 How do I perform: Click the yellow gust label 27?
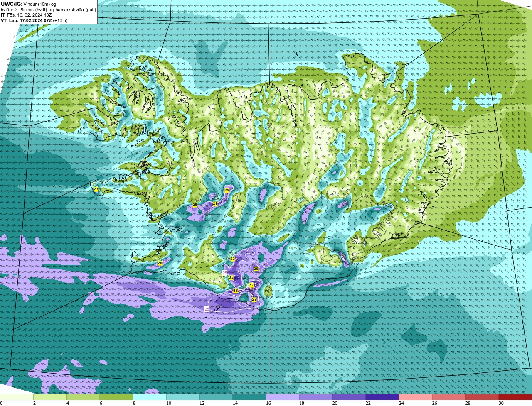click(96, 189)
